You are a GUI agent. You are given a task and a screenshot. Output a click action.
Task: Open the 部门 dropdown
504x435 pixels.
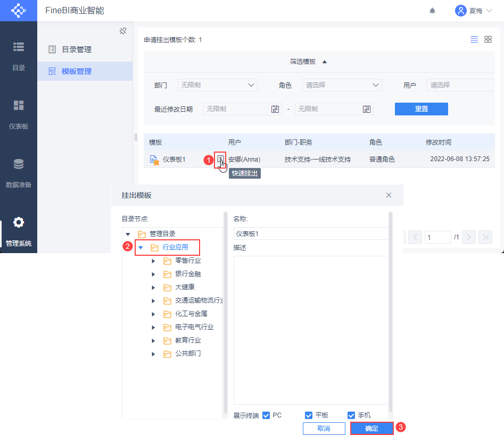coord(217,85)
